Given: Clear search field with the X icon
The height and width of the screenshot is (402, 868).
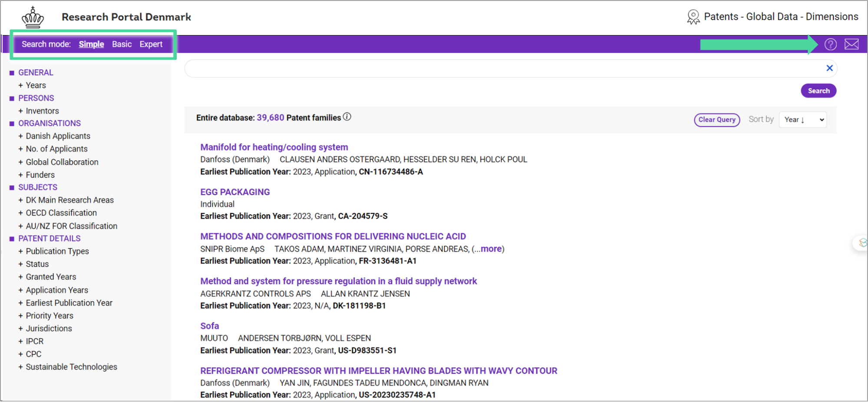Looking at the screenshot, I should pyautogui.click(x=829, y=68).
